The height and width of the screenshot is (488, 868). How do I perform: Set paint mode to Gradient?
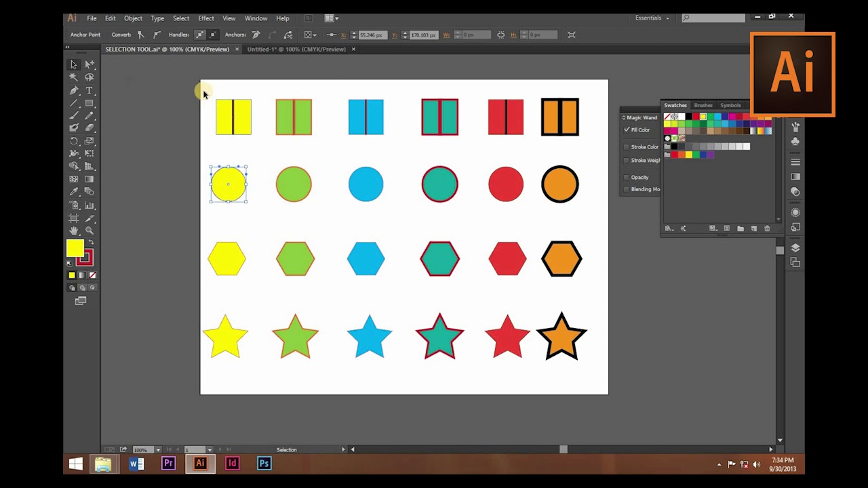(82, 275)
